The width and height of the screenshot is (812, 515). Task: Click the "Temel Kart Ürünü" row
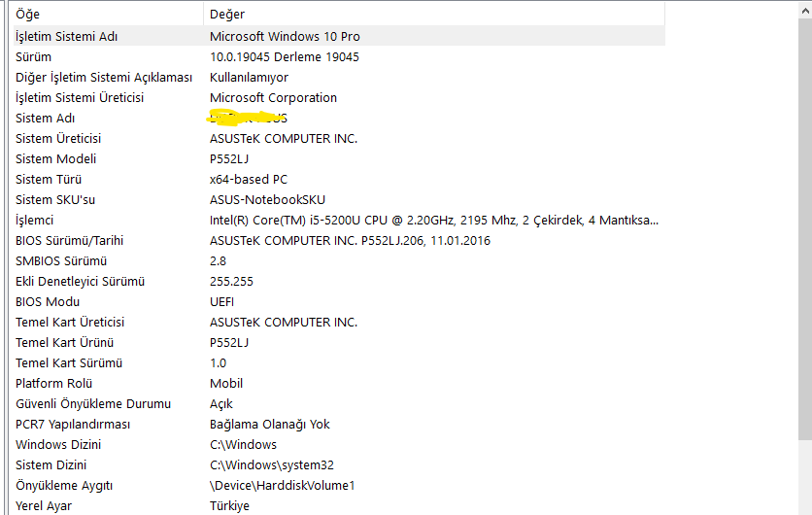[65, 342]
